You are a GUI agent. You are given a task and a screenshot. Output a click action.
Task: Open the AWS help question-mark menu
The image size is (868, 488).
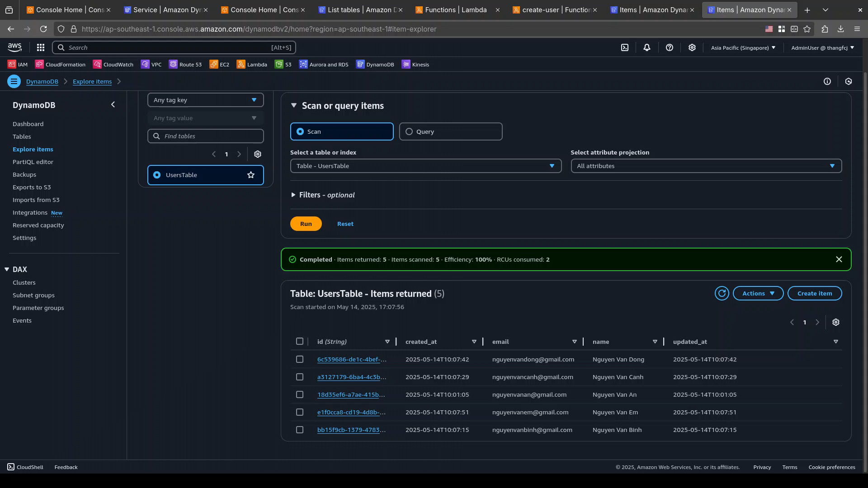pyautogui.click(x=670, y=47)
